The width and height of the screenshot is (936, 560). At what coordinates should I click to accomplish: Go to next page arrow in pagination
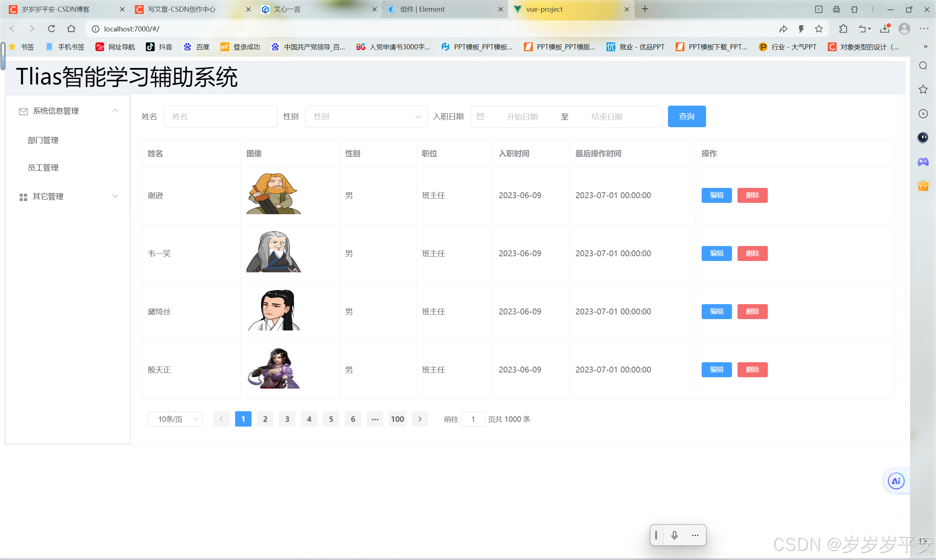point(420,419)
